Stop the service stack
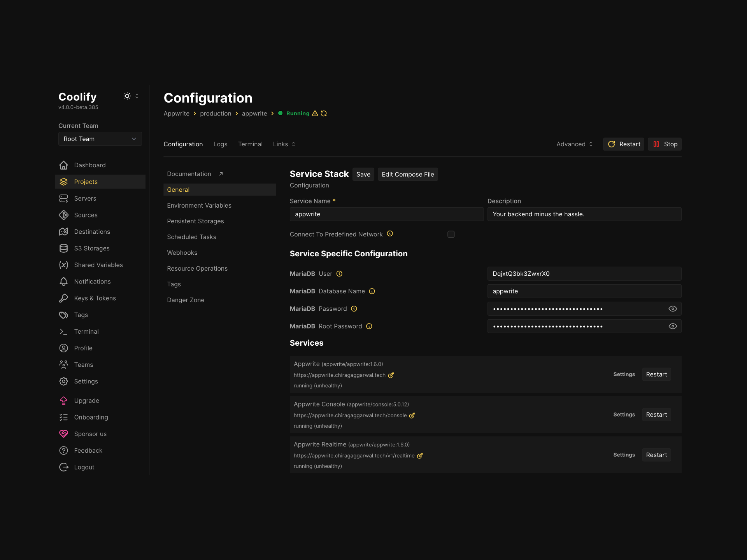This screenshot has width=747, height=560. [665, 144]
